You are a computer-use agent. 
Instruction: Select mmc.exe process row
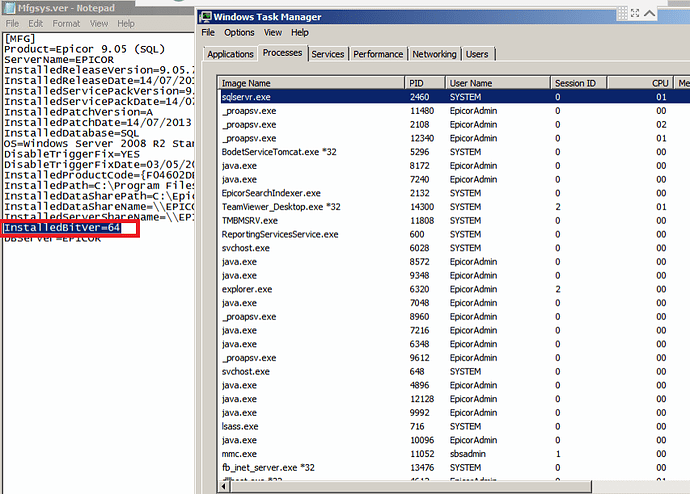coord(455,454)
